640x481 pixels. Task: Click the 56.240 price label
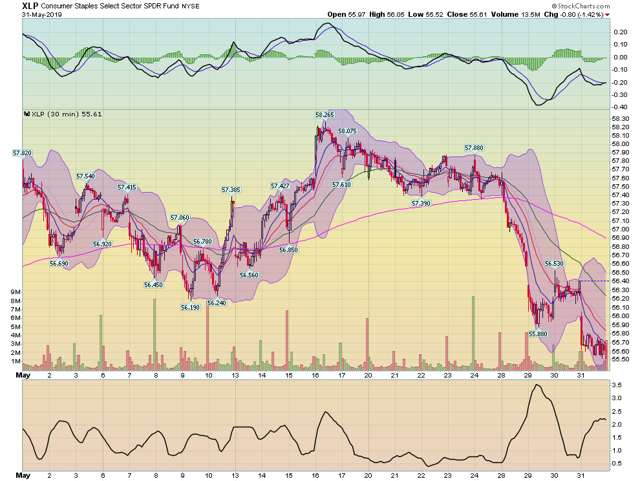[x=217, y=303]
